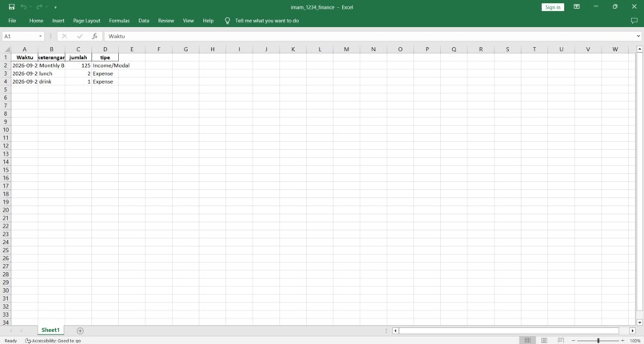Viewport: 644px width, 344px height.
Task: Open the comments icon on the ribbon
Action: [x=634, y=21]
